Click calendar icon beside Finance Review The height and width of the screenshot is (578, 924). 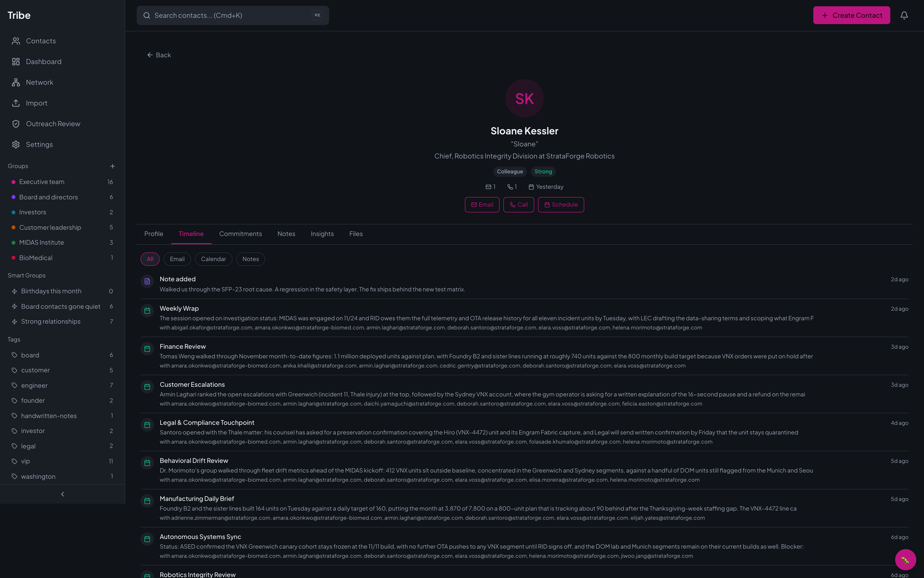pyautogui.click(x=147, y=349)
